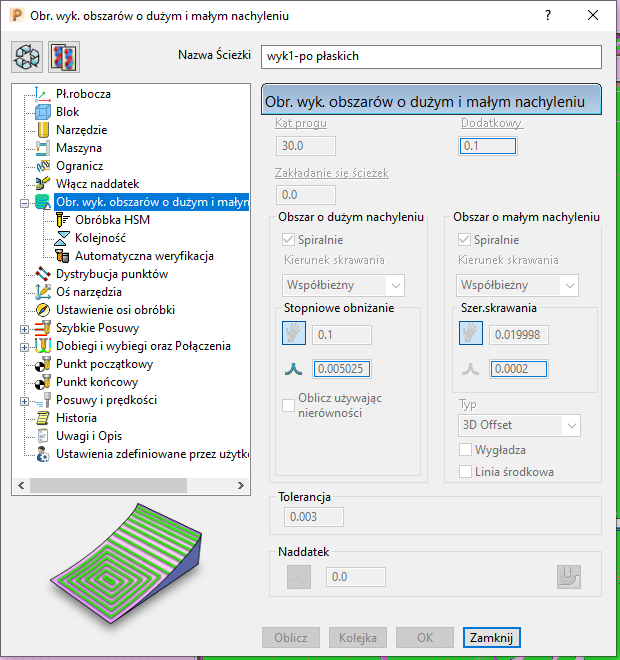The width and height of the screenshot is (620, 660).
Task: Click Oś narzędzia axis icon
Action: pos(43,292)
